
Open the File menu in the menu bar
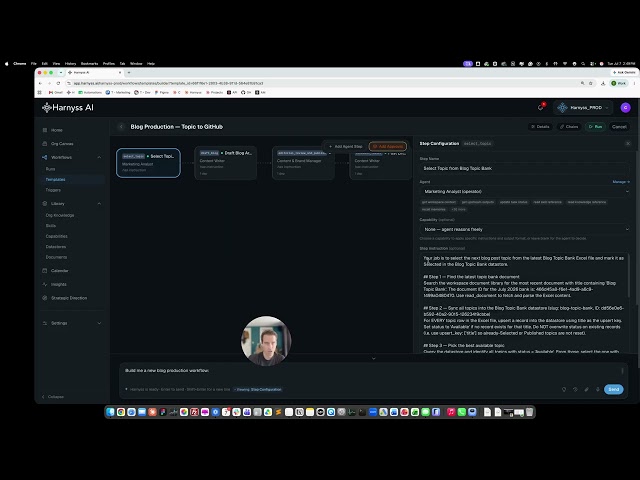click(34, 64)
